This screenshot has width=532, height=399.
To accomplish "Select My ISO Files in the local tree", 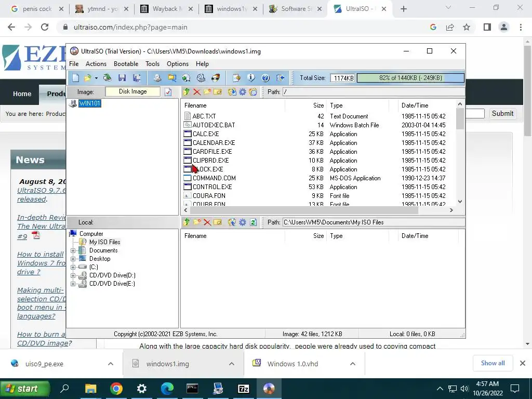I will coord(104,242).
